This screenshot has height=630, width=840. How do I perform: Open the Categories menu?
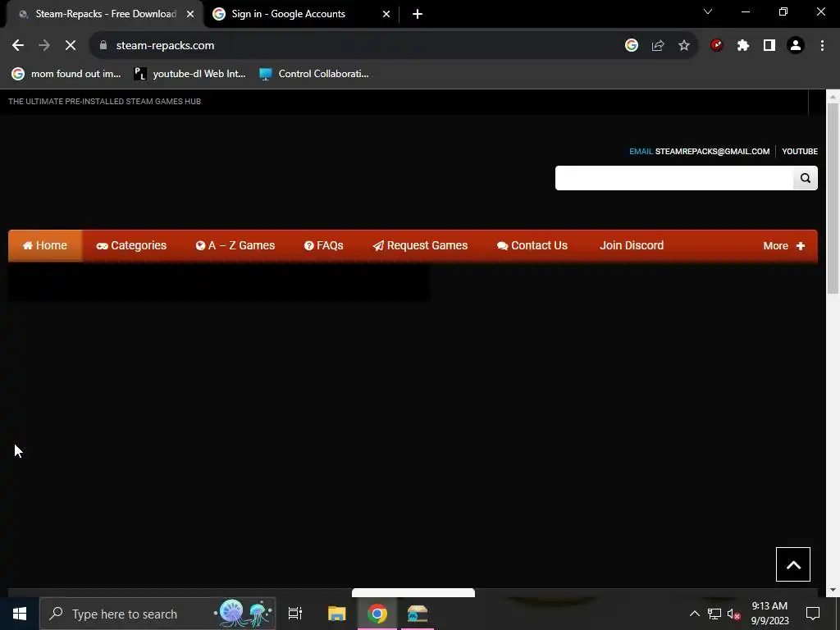[131, 246]
